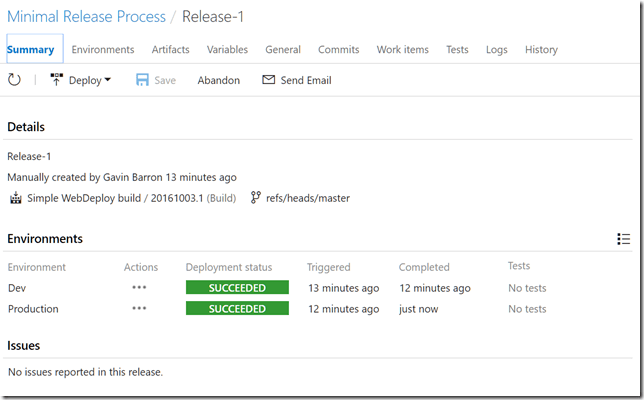Open actions ellipsis for Production environment
Image resolution: width=644 pixels, height=400 pixels.
[x=139, y=309]
